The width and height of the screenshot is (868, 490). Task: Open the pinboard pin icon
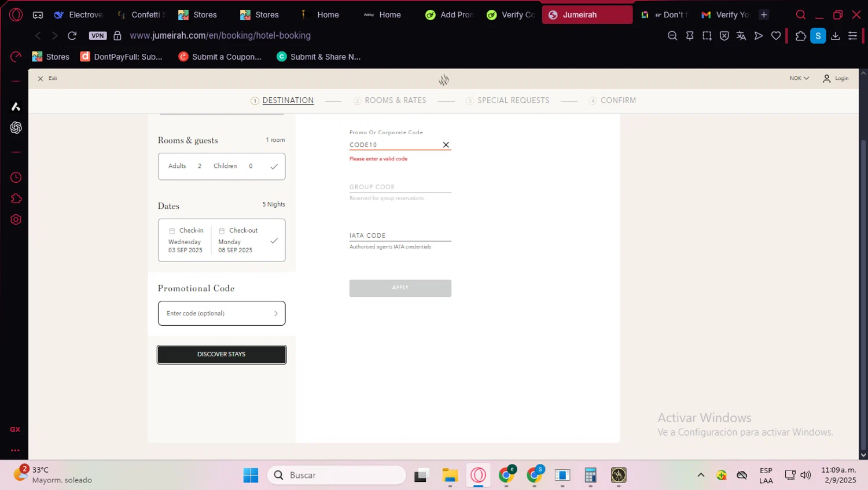[690, 36]
